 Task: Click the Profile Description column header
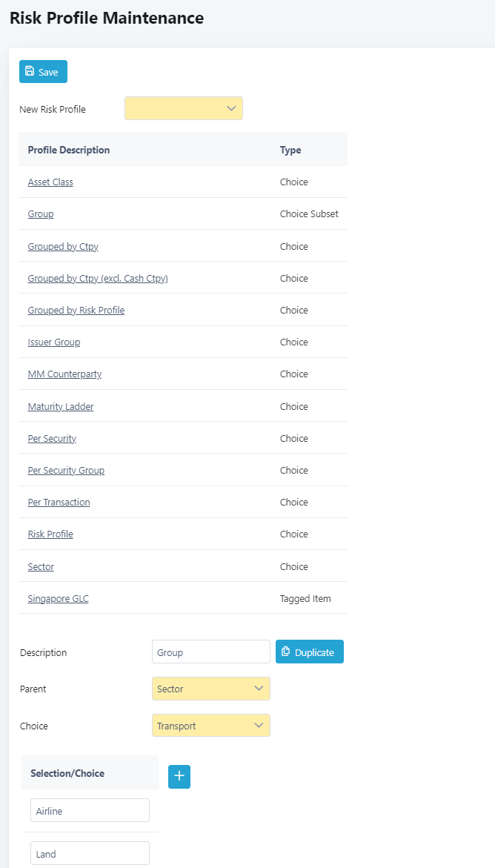coord(69,150)
